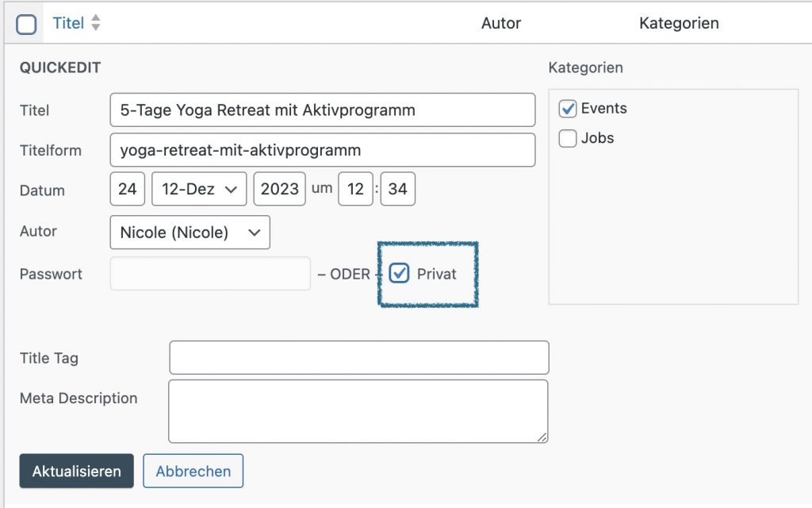Uncheck the Privat checkbox
The height and width of the screenshot is (508, 812).
point(400,275)
